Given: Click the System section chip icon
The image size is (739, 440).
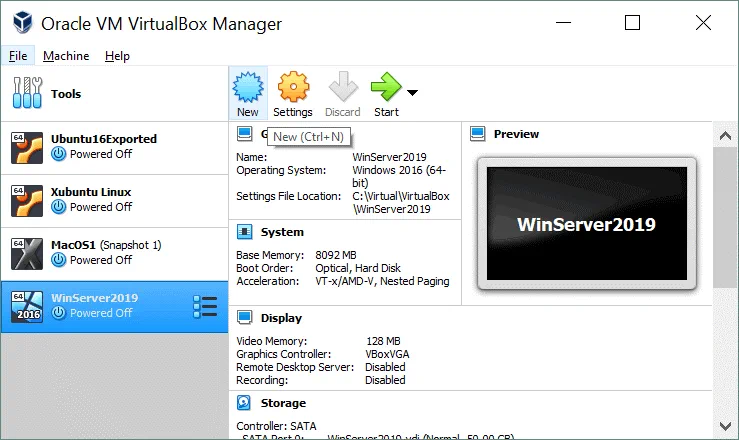Looking at the screenshot, I should [x=244, y=232].
